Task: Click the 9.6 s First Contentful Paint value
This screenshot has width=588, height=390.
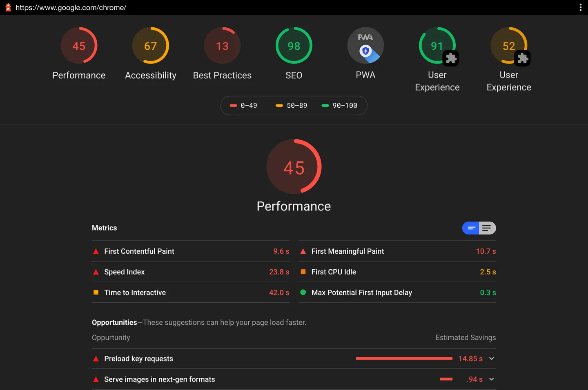Action: pyautogui.click(x=281, y=251)
